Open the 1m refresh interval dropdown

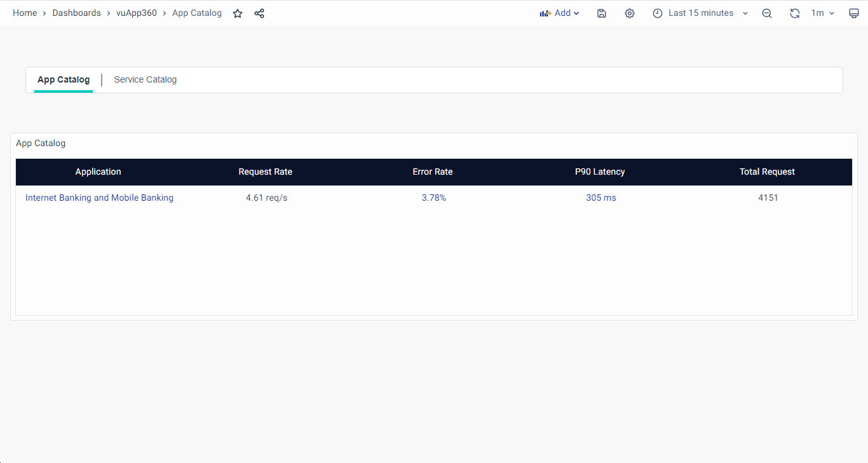(x=822, y=13)
